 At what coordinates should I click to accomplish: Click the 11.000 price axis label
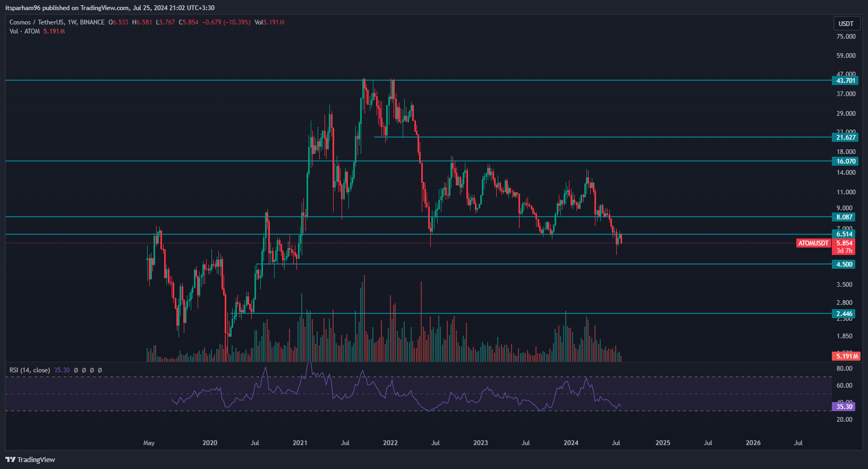[846, 192]
